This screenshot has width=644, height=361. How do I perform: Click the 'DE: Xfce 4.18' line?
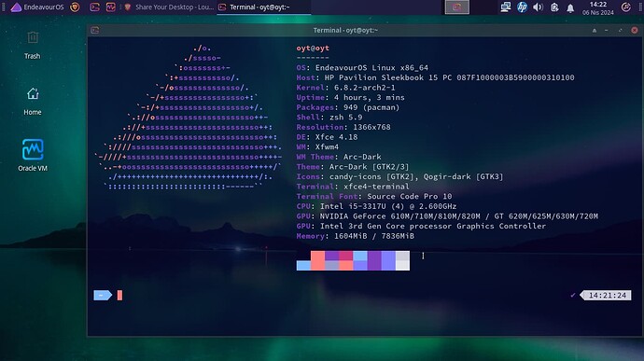[327, 137]
